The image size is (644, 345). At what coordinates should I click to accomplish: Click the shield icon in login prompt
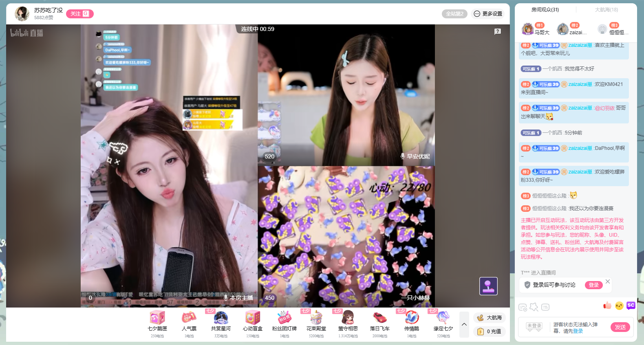coord(527,285)
